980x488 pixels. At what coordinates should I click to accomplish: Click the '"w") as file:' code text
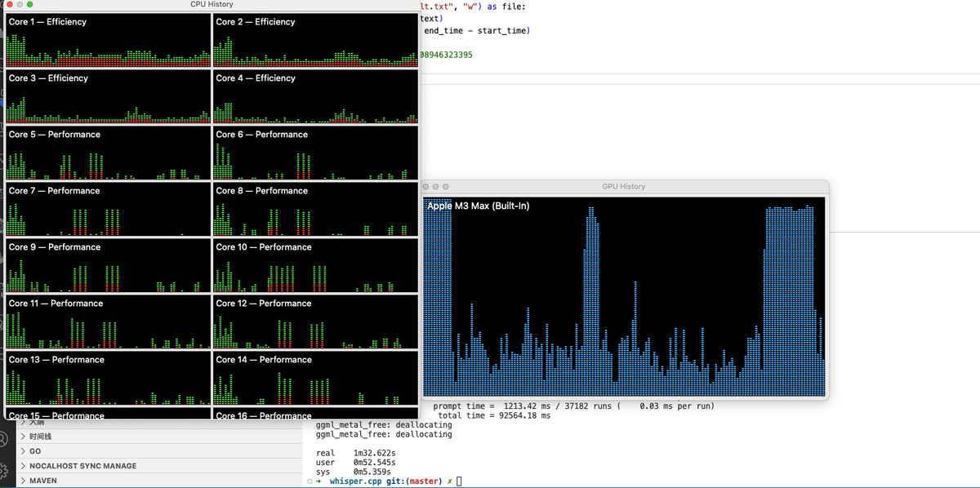tap(495, 7)
